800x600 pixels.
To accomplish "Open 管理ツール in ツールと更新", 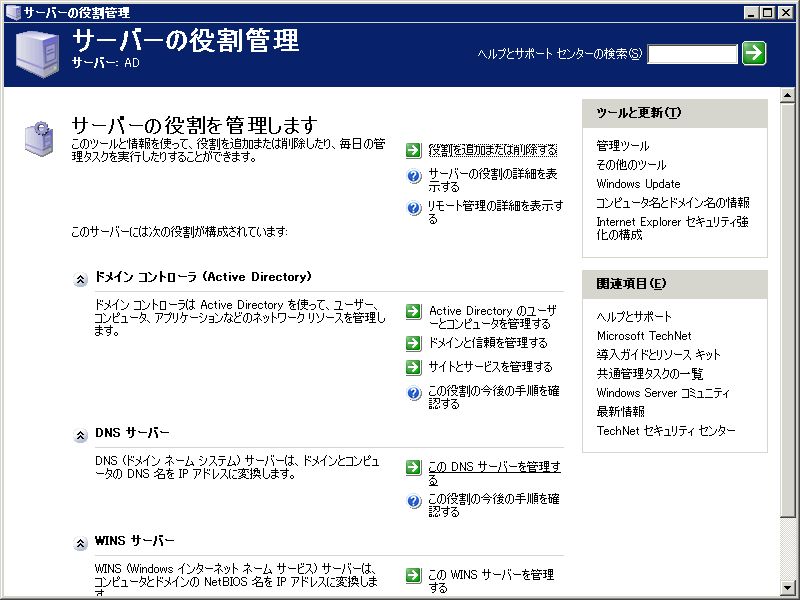I will pyautogui.click(x=622, y=146).
